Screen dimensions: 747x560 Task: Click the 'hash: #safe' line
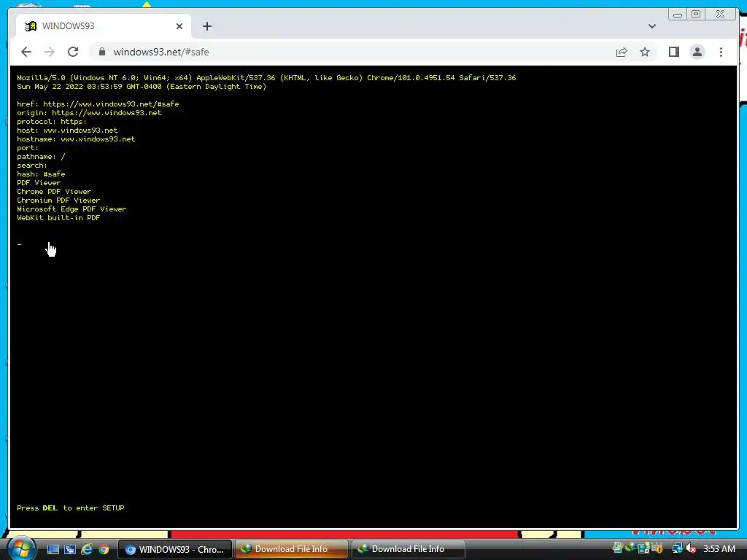pos(41,174)
